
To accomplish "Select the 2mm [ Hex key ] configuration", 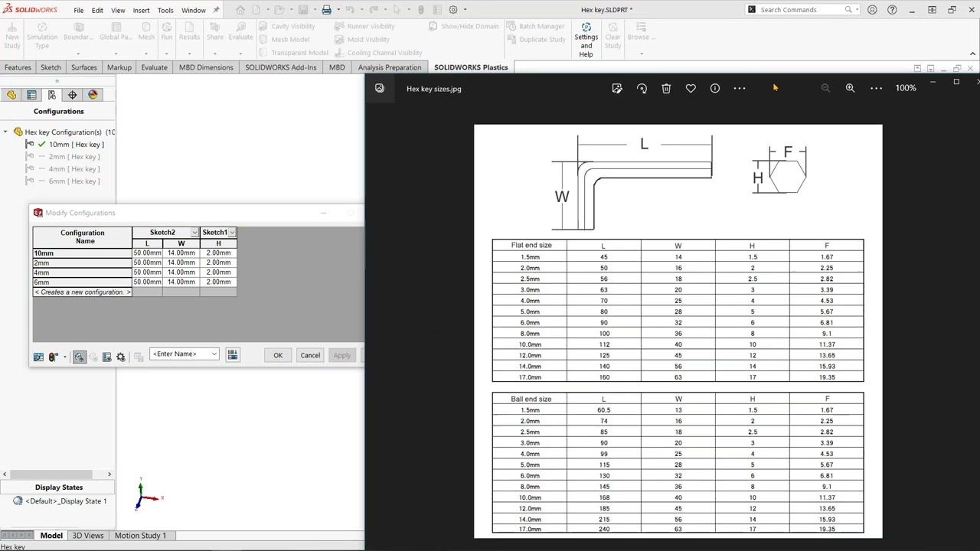I will tap(73, 157).
